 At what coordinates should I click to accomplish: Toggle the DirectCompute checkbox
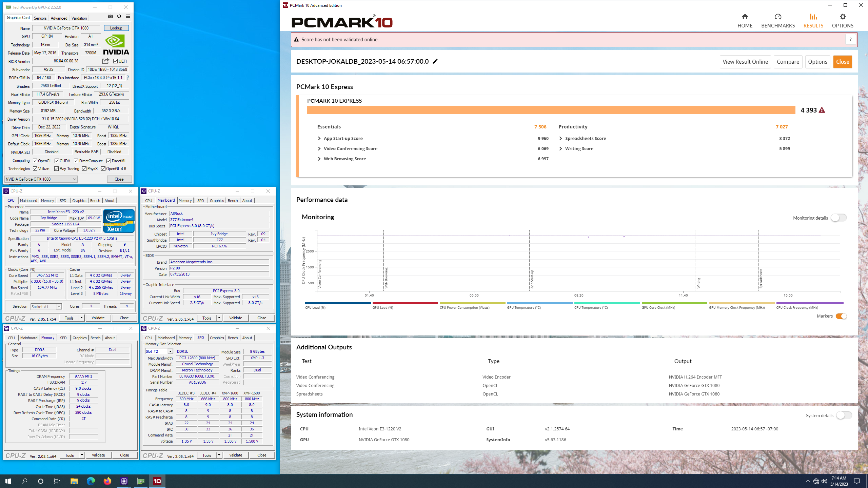[76, 161]
